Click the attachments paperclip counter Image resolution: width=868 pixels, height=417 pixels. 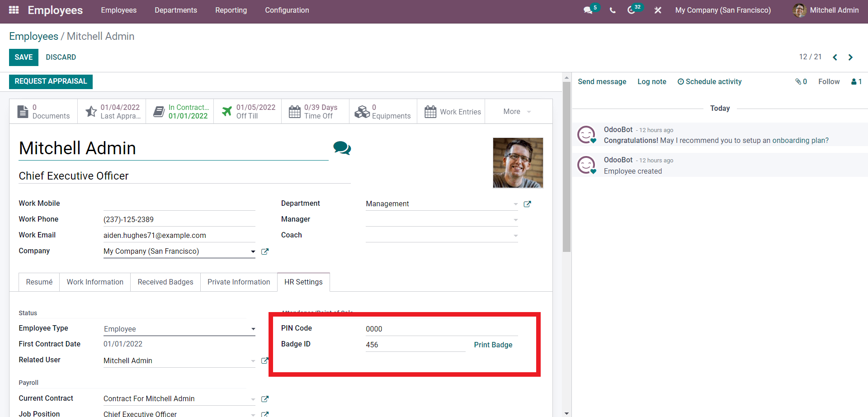point(801,81)
